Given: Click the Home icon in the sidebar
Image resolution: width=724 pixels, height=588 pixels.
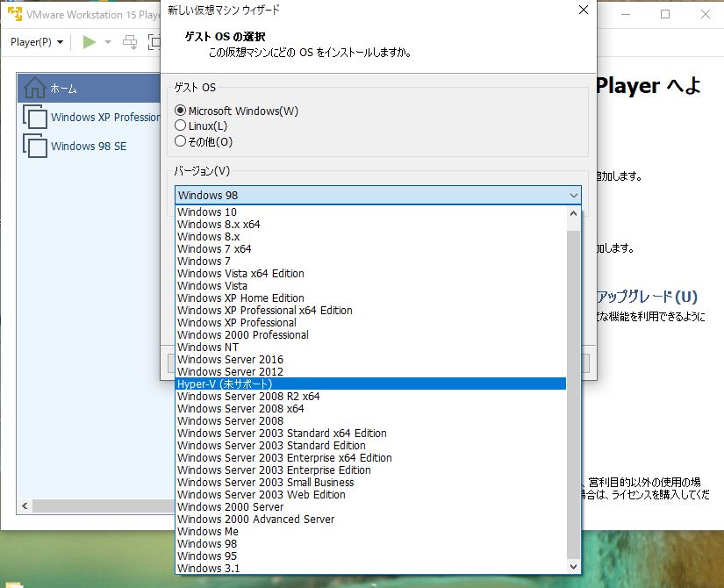Looking at the screenshot, I should click(x=37, y=87).
